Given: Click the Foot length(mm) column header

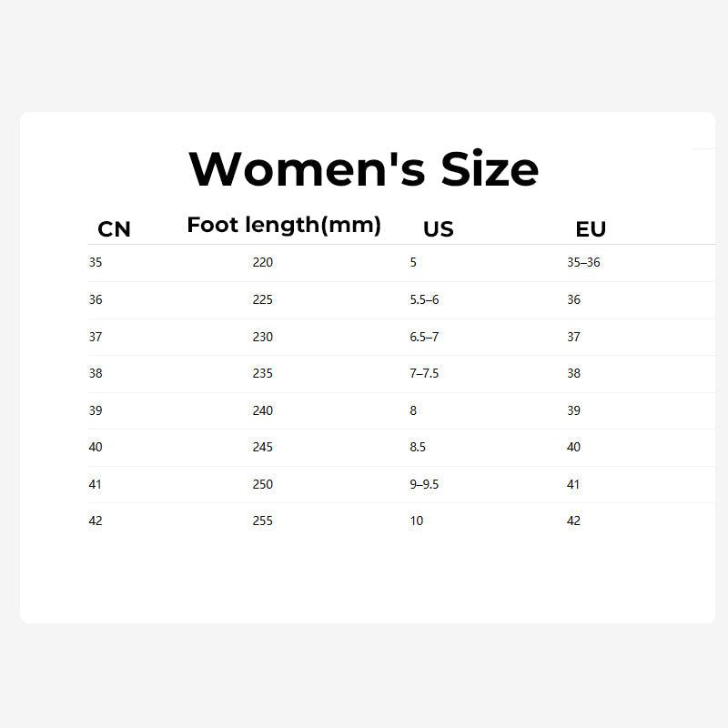Looking at the screenshot, I should pos(284,225).
